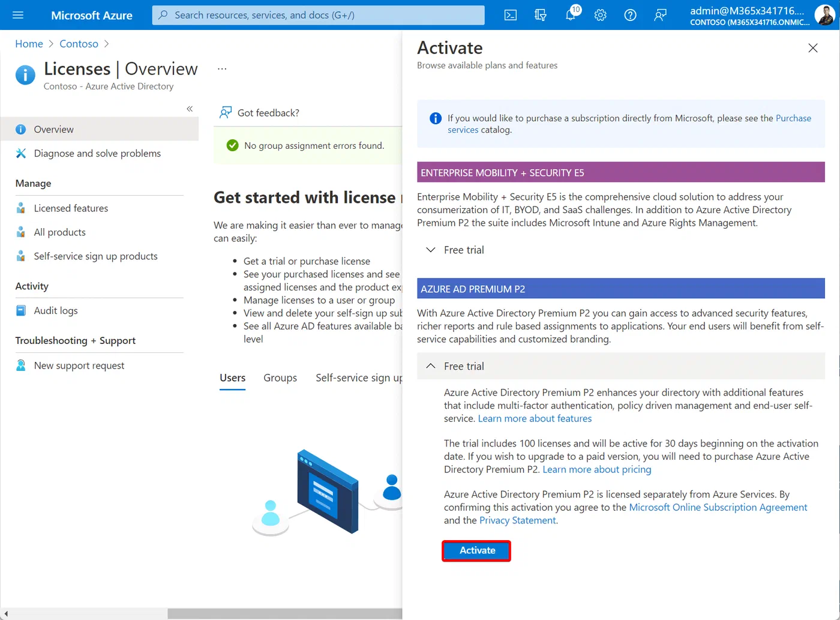Click the search resources input field

pos(318,15)
